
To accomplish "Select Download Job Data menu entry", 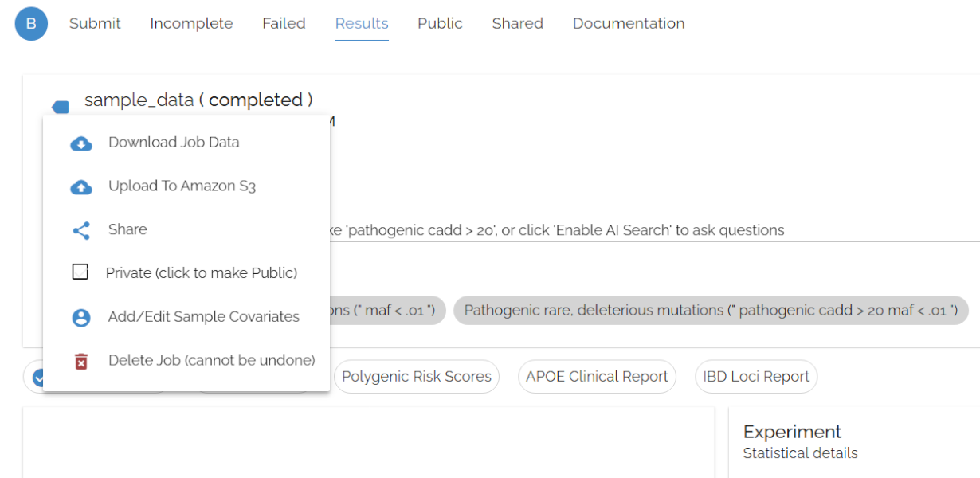I will tap(174, 143).
